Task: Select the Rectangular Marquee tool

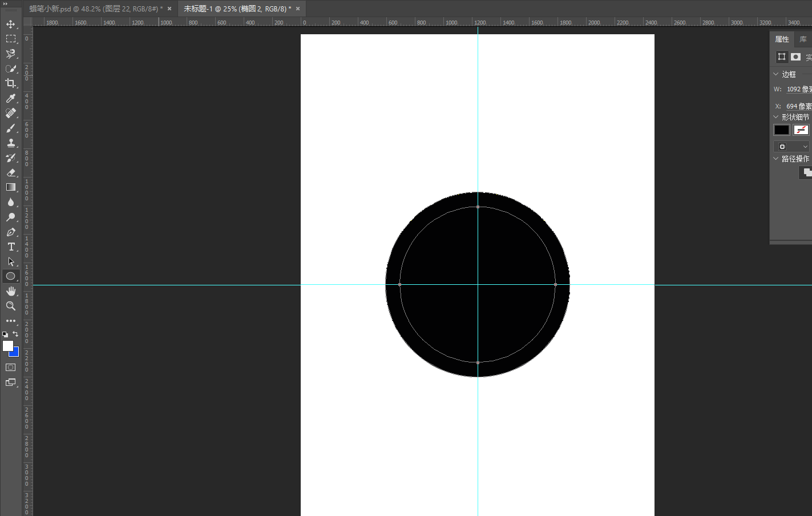Action: pyautogui.click(x=10, y=39)
